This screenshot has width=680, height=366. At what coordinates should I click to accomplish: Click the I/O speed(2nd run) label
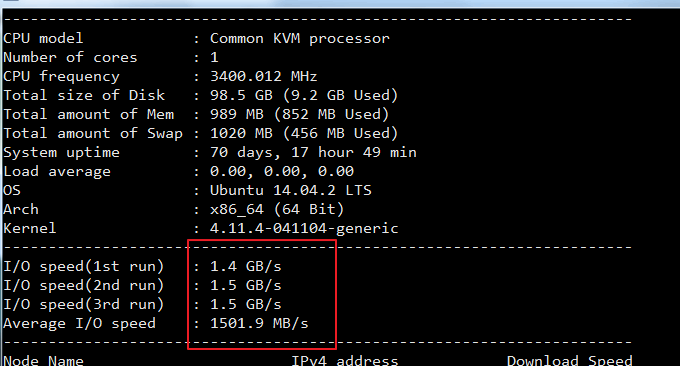[x=84, y=285]
